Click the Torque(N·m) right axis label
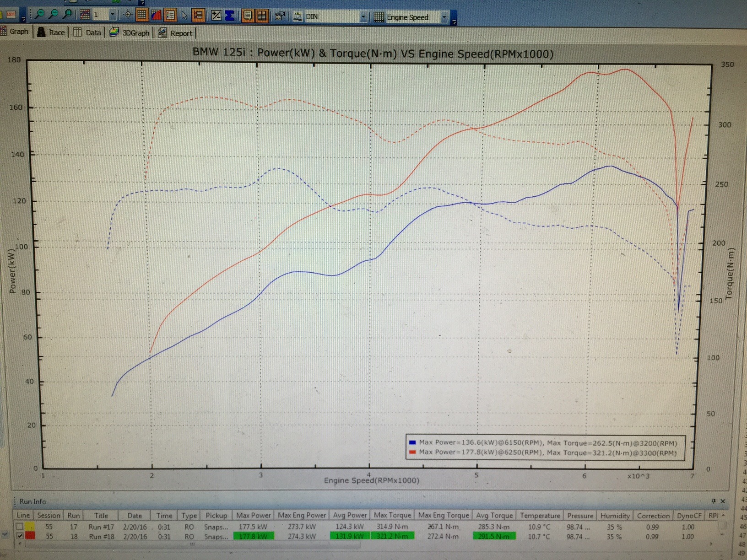The image size is (747, 560). point(730,274)
